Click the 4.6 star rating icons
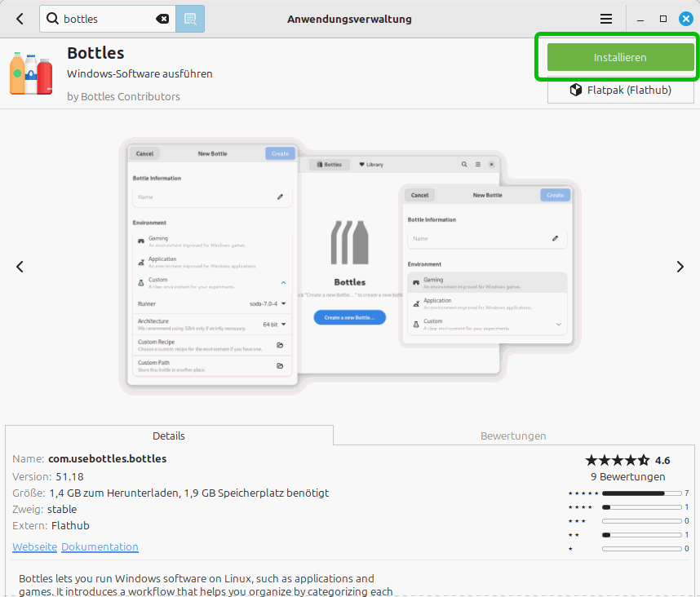 coord(617,460)
